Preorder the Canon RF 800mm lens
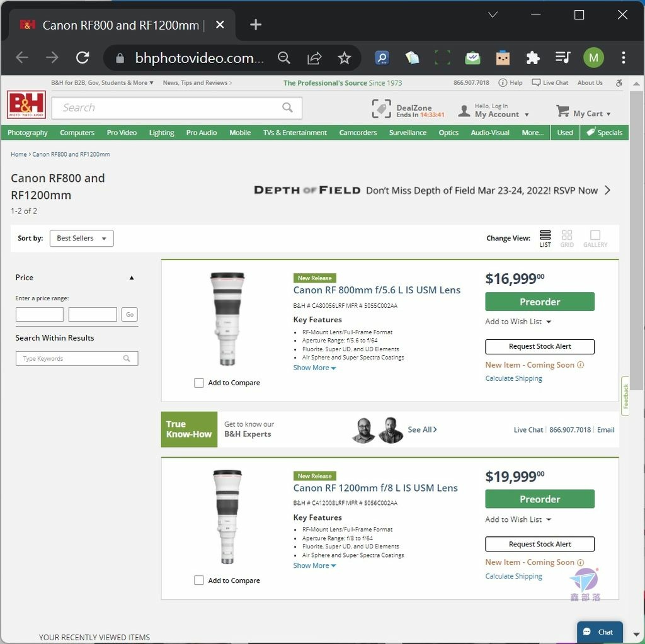This screenshot has height=644, width=645. tap(540, 302)
